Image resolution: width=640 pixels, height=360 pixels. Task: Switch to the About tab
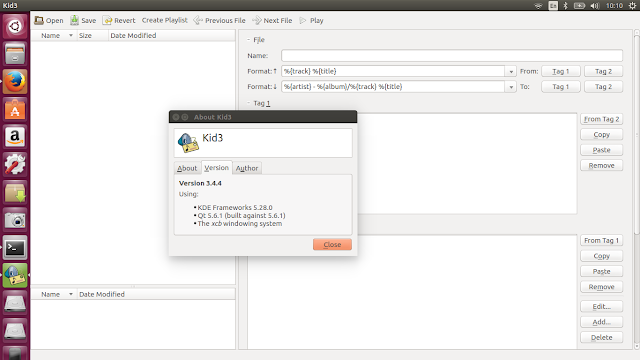coord(187,168)
